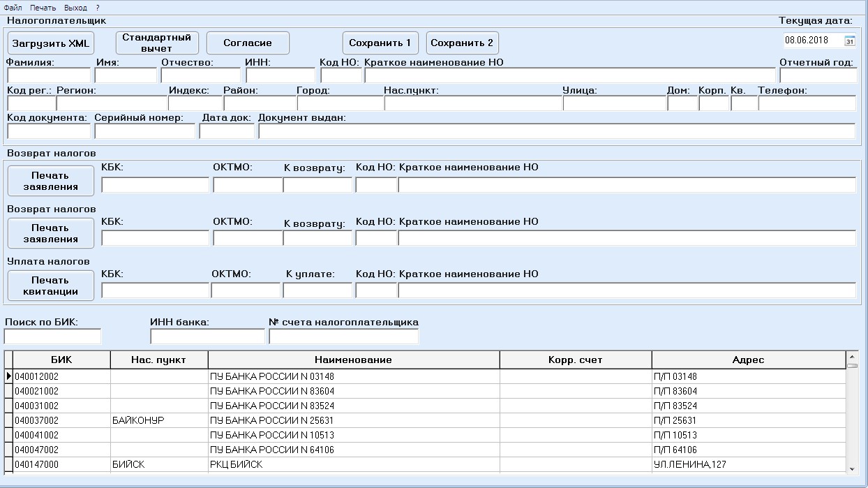Focus the ИНН банка input field
The height and width of the screenshot is (488, 868).
pos(208,337)
